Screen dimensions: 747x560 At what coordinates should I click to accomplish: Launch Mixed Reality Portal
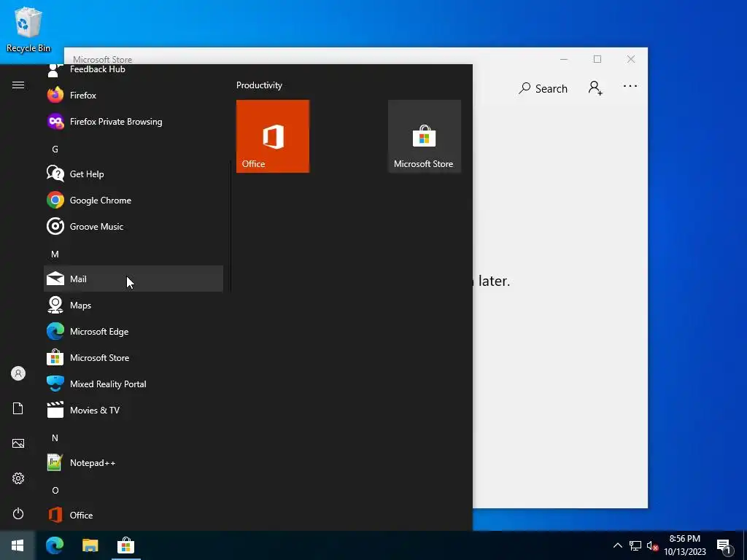(x=133, y=384)
